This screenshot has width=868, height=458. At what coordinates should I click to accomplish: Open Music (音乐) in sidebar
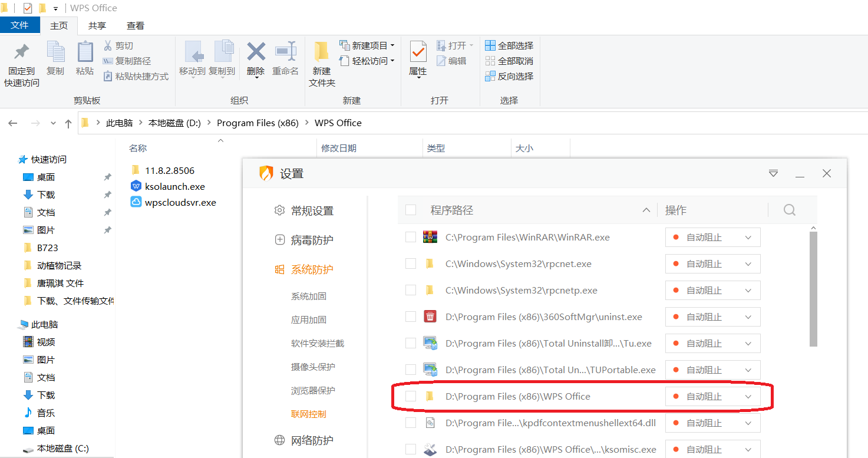[x=45, y=413]
